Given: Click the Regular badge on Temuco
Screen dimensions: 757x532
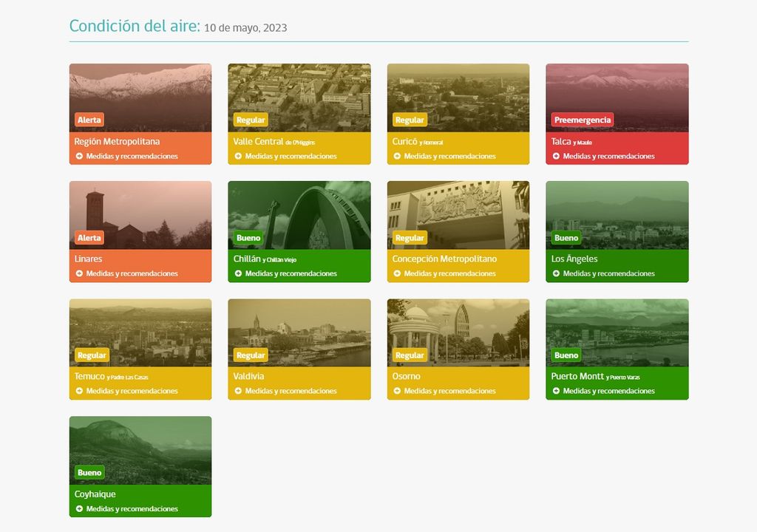Looking at the screenshot, I should (92, 355).
